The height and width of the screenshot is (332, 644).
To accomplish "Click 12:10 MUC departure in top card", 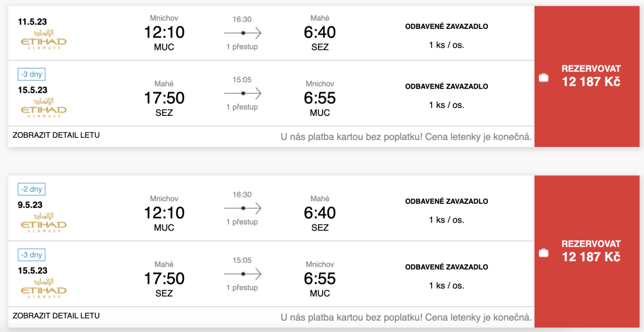I will click(164, 33).
